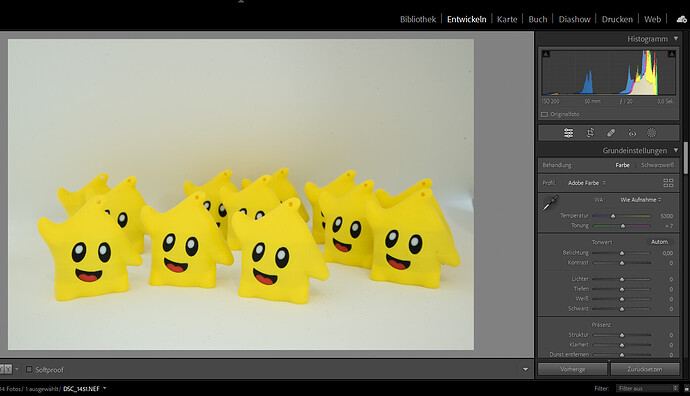Switch to the Diashow module
The height and width of the screenshot is (396, 690).
click(x=574, y=19)
